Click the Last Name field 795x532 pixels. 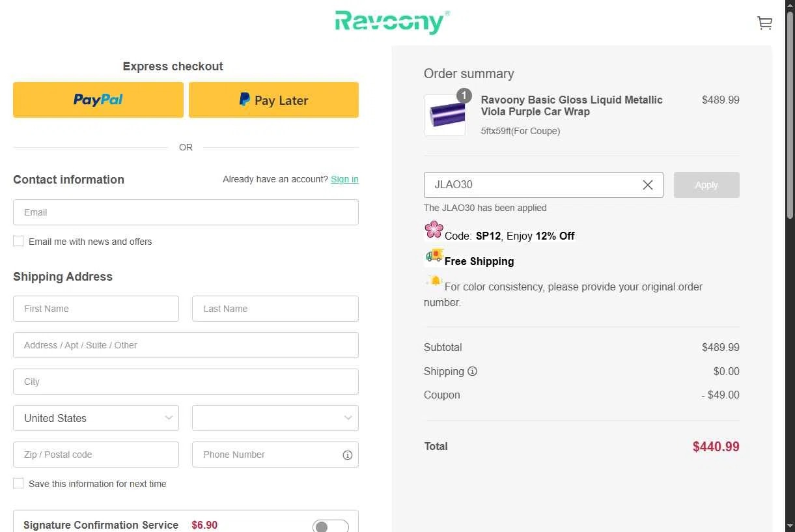tap(275, 309)
